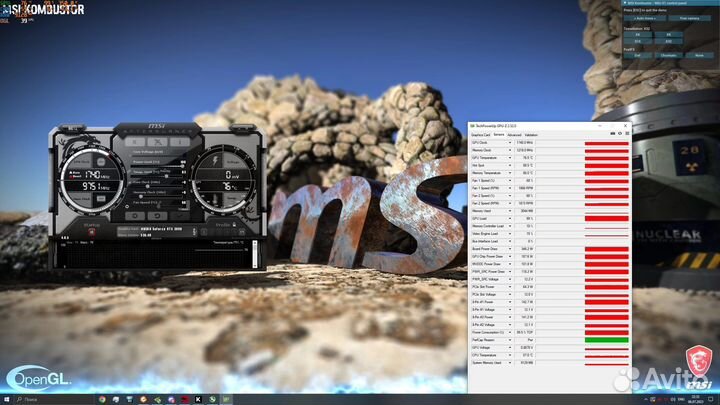Open the Board Power Draw dropdown
This screenshot has height=405, width=720.
(510, 249)
